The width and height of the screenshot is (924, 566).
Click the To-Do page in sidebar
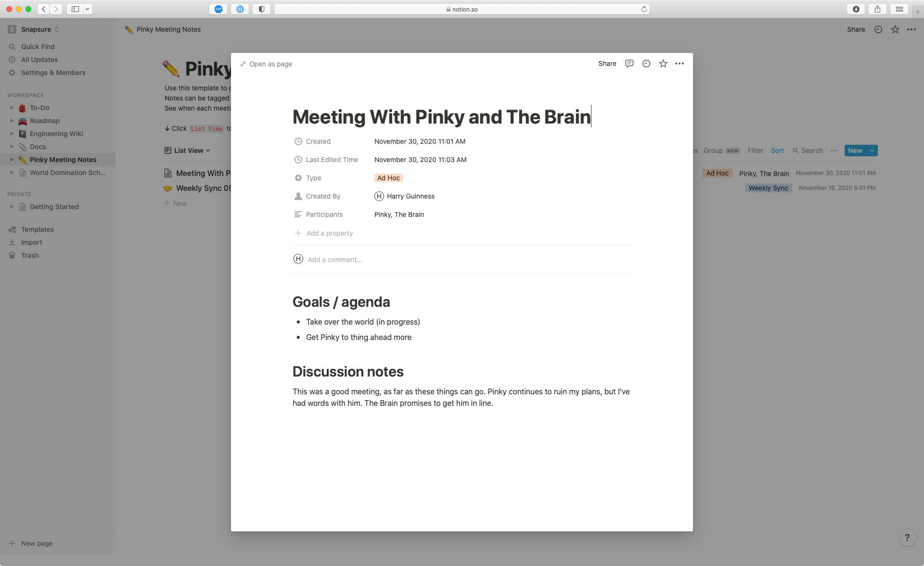click(x=40, y=108)
